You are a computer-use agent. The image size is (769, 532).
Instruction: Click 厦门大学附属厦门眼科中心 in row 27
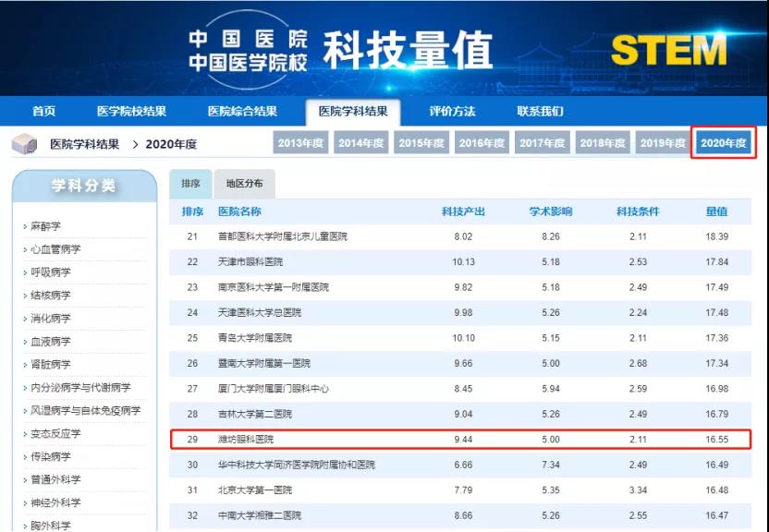[274, 389]
